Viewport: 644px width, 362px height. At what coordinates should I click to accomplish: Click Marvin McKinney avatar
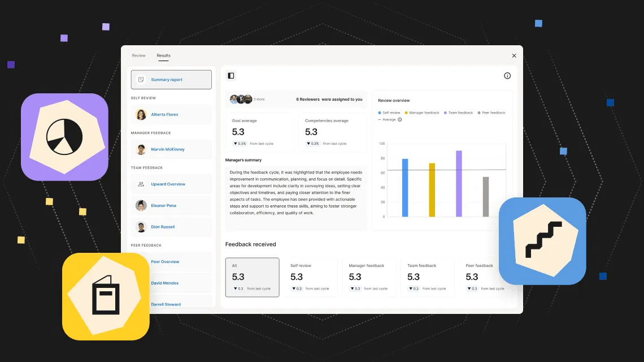click(x=141, y=149)
